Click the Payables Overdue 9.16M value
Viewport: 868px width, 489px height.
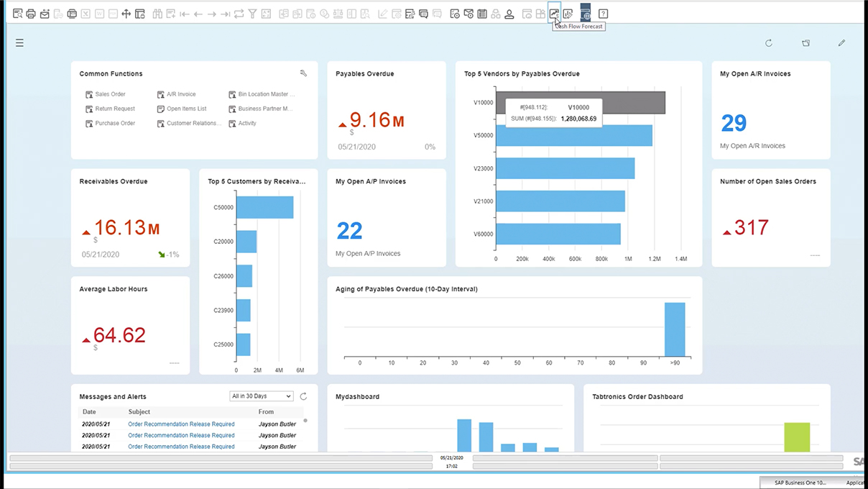point(377,120)
